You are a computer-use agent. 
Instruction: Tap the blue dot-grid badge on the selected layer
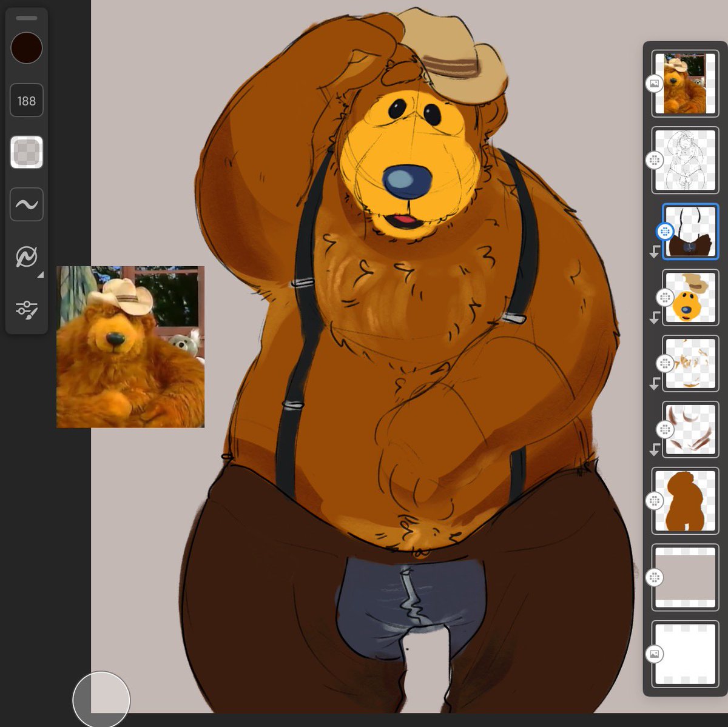pos(666,231)
